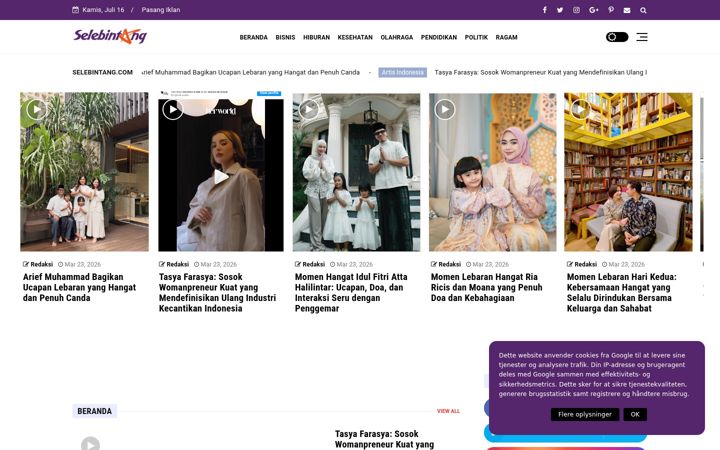Open the Ria Ricis and Moana thumbnail
The width and height of the screenshot is (720, 450).
(492, 172)
